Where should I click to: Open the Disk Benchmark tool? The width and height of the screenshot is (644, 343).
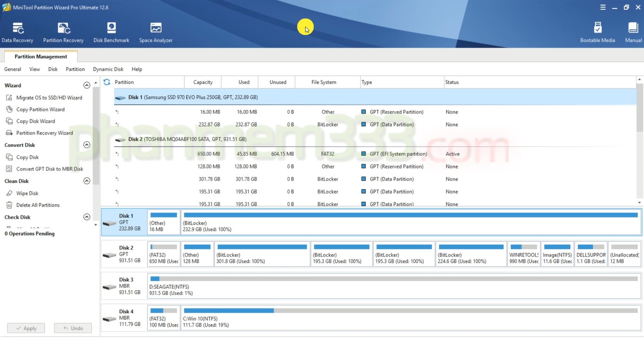click(x=111, y=33)
